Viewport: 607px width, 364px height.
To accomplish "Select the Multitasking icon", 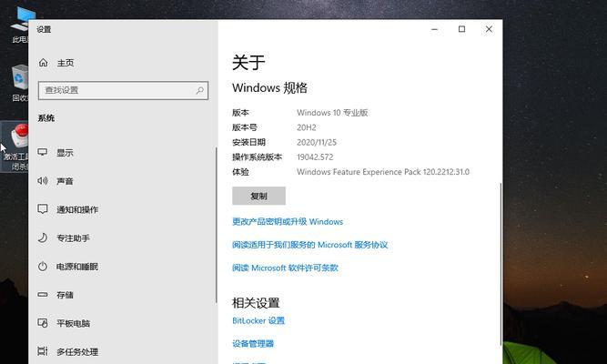I will pos(43,351).
